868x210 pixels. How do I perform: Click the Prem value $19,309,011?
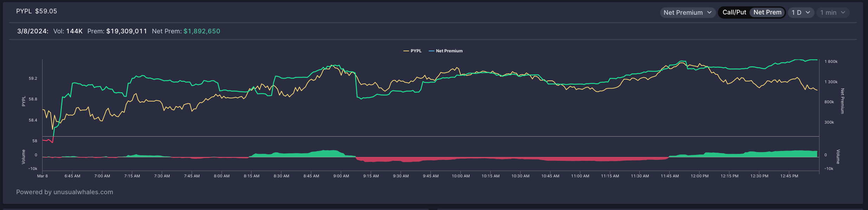(127, 31)
